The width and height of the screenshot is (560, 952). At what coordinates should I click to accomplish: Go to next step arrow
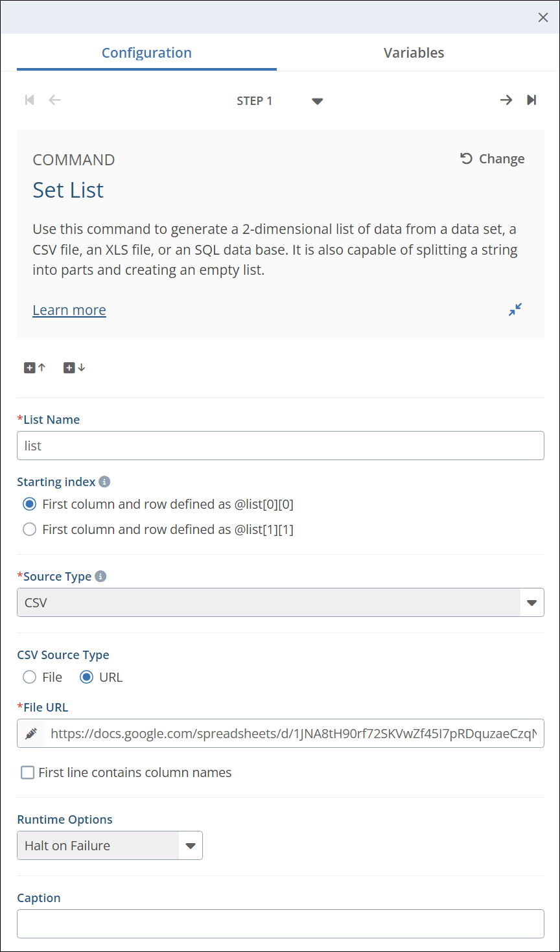pyautogui.click(x=506, y=100)
